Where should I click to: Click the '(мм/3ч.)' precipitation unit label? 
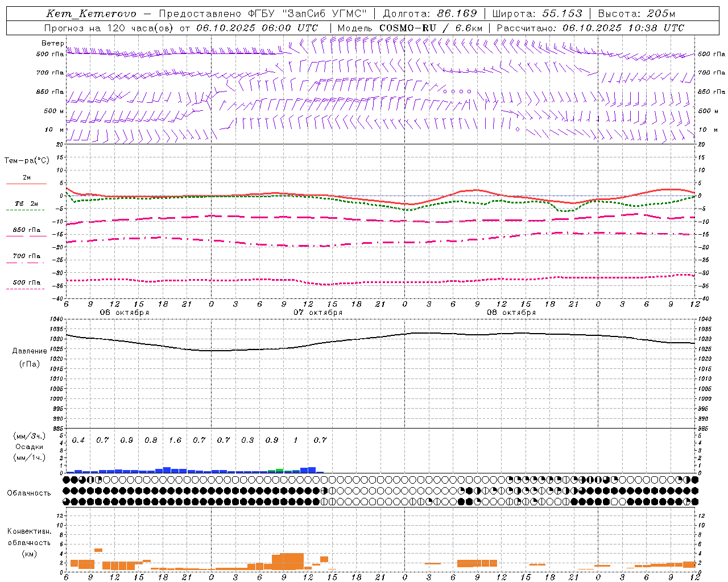pos(30,436)
